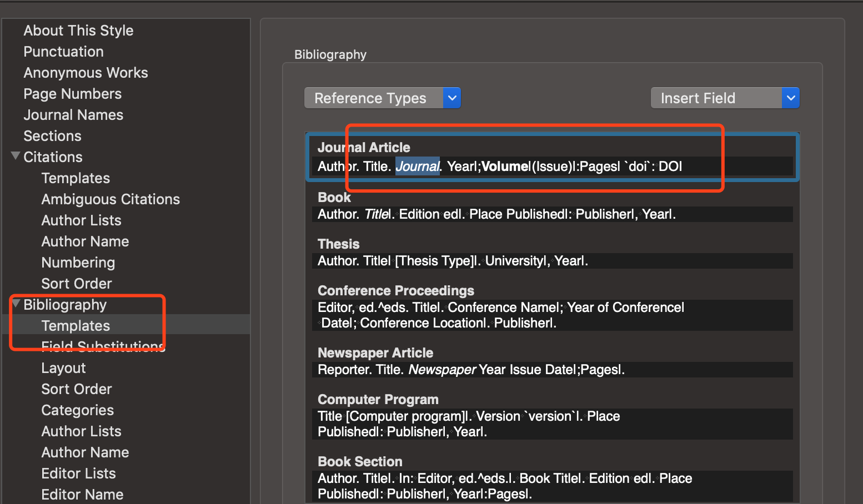Viewport: 863px width, 504px height.
Task: Select Punctuation in the sidebar
Action: click(63, 52)
